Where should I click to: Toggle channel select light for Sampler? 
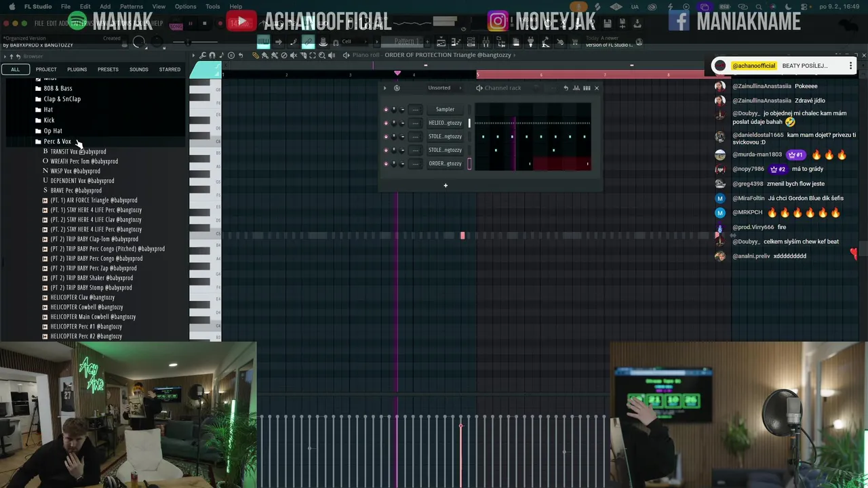point(469,109)
